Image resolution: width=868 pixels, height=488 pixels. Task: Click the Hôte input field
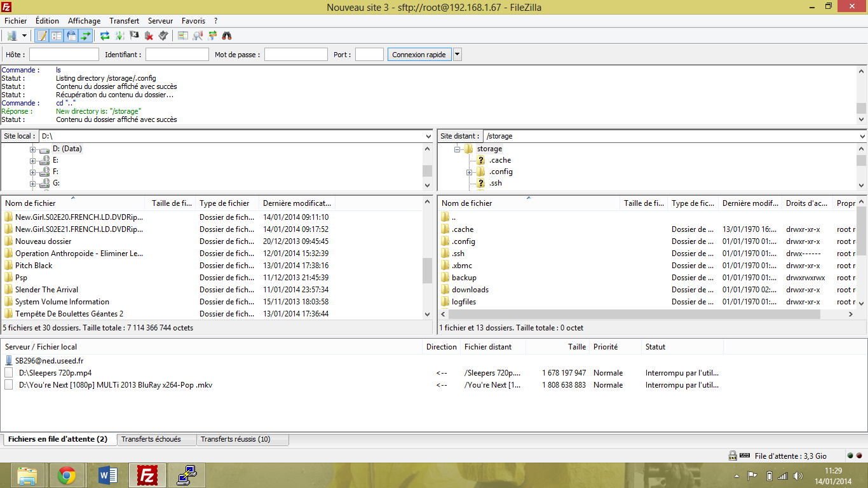point(64,55)
